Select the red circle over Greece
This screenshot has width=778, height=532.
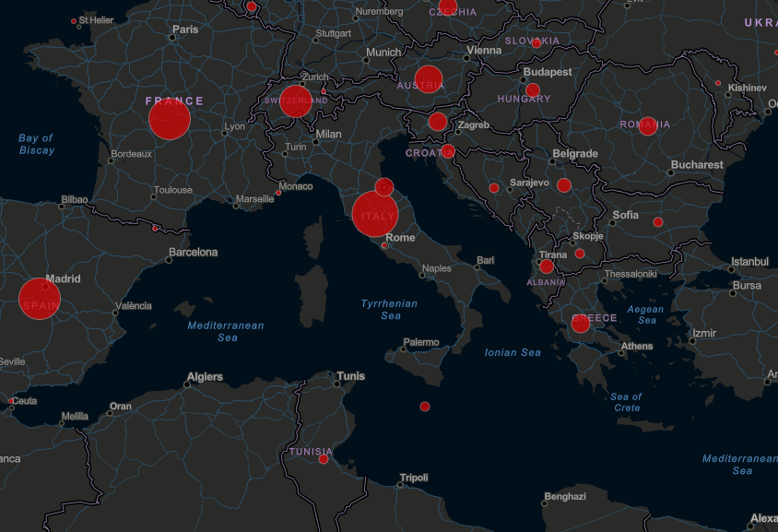click(581, 324)
